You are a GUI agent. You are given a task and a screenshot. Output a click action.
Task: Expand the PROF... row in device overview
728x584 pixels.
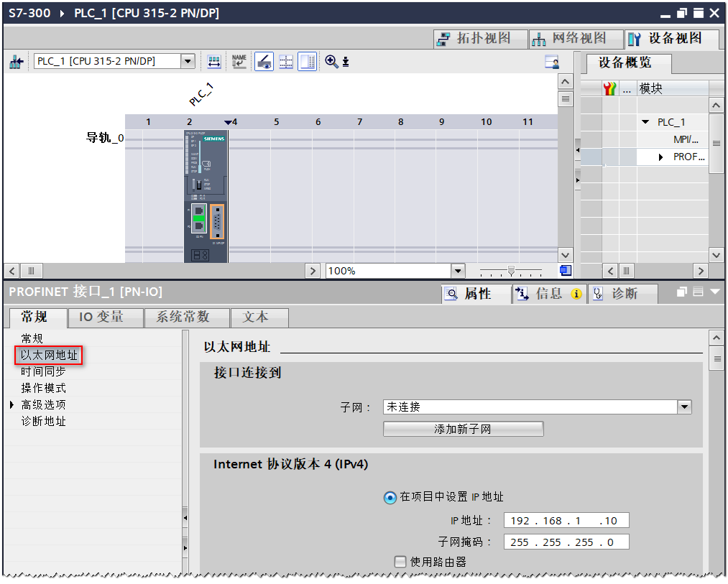tap(661, 157)
